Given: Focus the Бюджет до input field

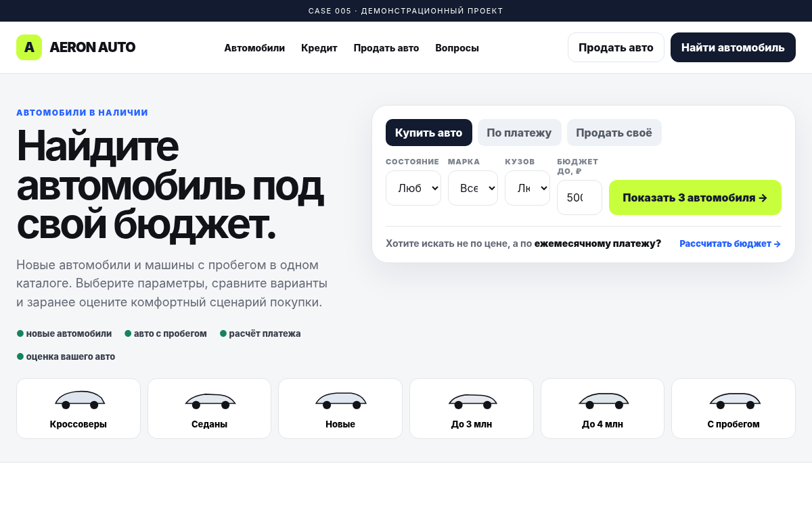Looking at the screenshot, I should coord(579,197).
